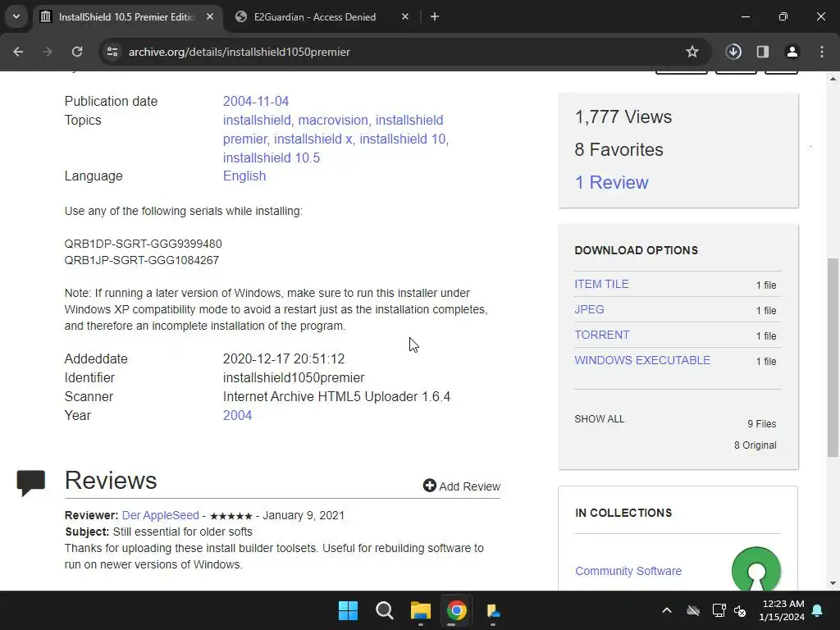840x630 pixels.
Task: Click the browser back arrow
Action: (18, 52)
